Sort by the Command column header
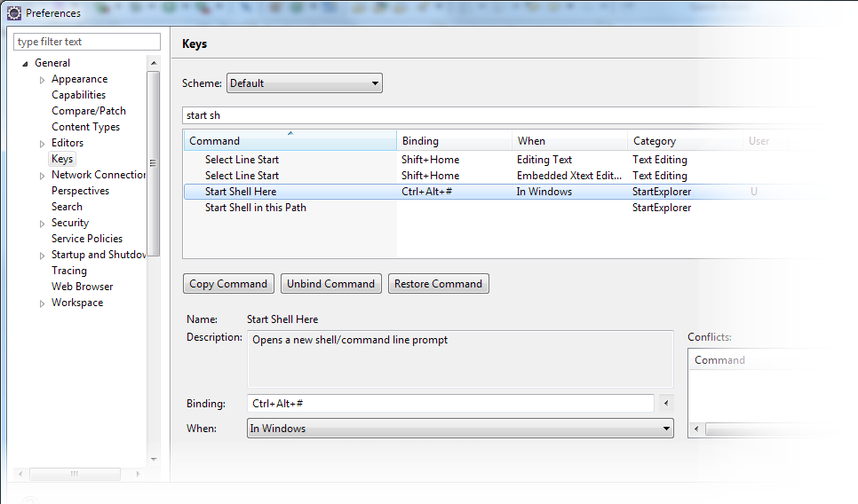 coord(289,141)
